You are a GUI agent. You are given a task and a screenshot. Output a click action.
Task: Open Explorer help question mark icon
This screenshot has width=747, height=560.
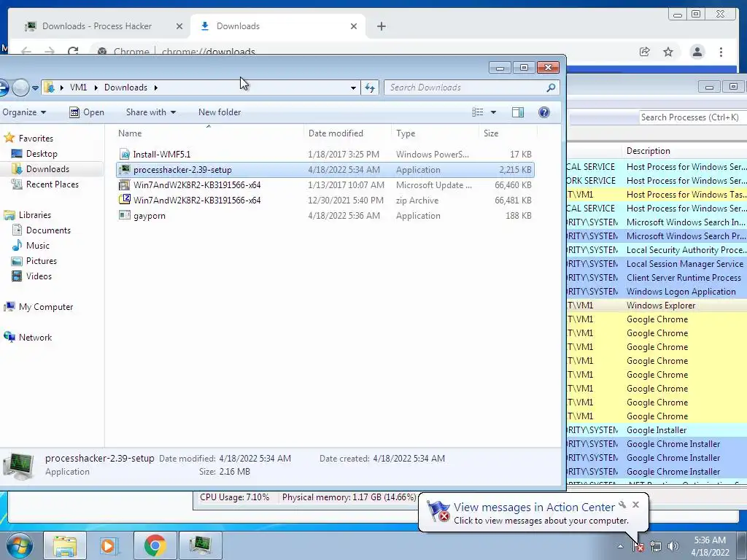544,112
